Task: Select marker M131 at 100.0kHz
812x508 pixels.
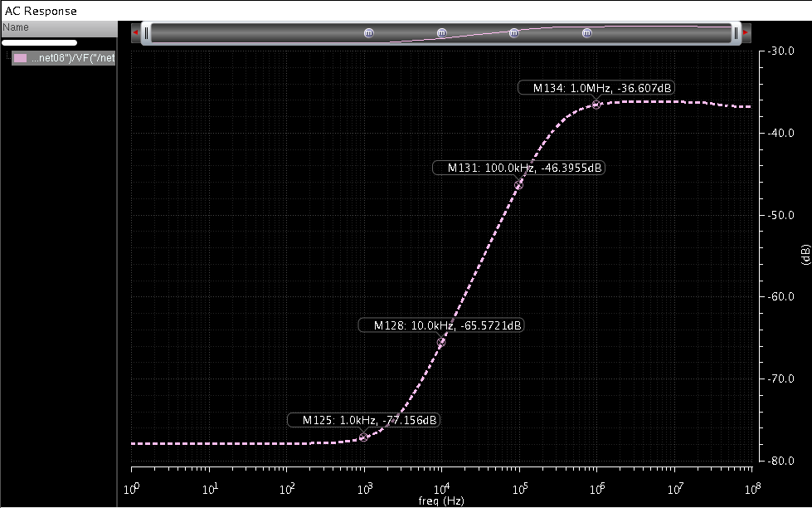Action: [518, 185]
